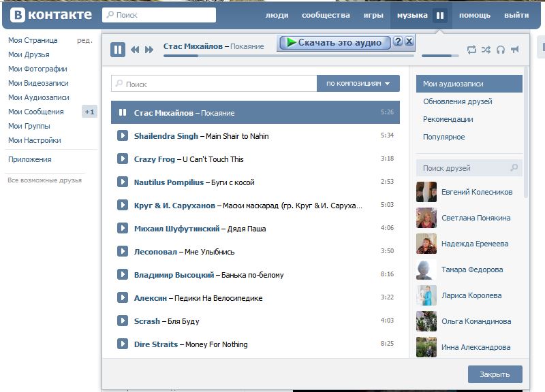The image size is (545, 392).
Task: Select 'Популярное' in audio sidebar
Action: point(444,137)
